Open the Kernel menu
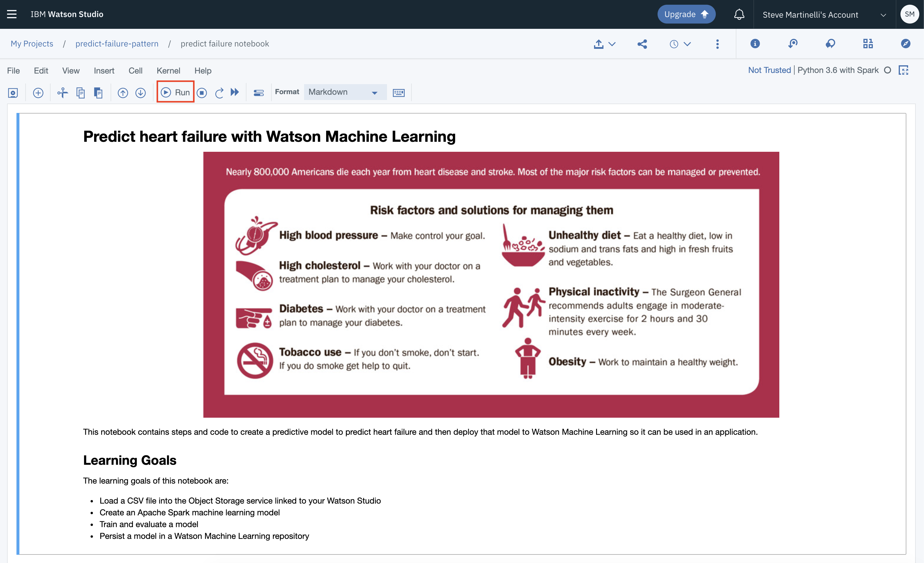The image size is (924, 563). click(168, 71)
